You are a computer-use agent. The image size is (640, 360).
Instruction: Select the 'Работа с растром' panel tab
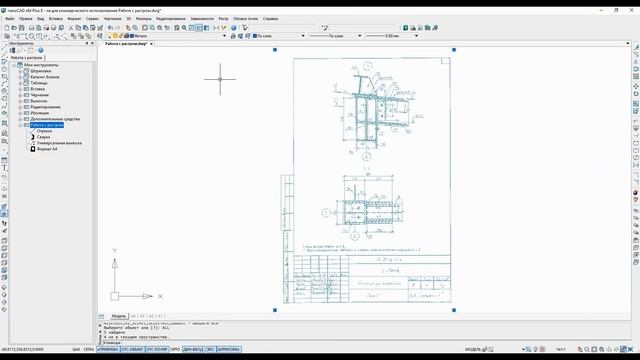[x=27, y=58]
